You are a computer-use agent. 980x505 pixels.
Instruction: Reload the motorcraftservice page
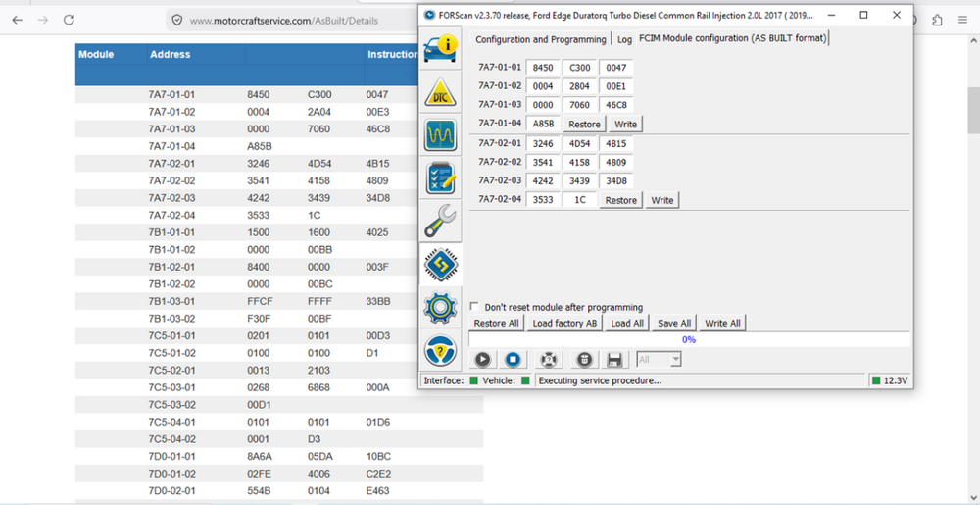coord(69,20)
